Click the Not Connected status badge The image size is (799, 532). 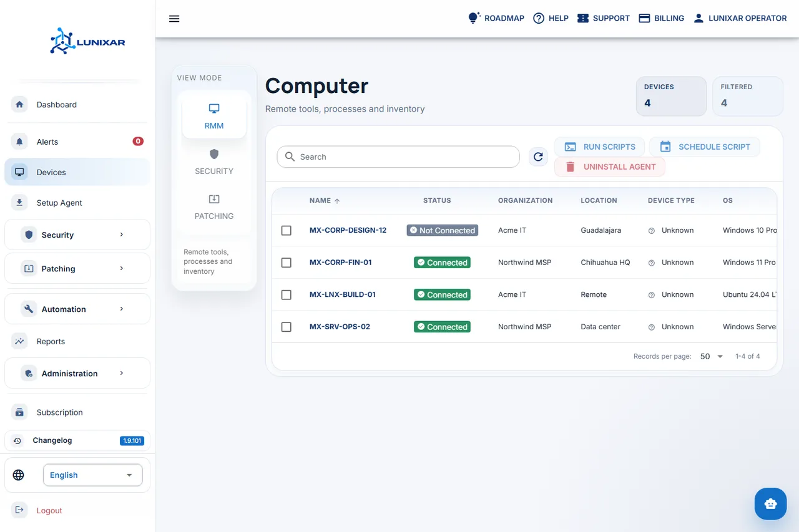coord(443,230)
